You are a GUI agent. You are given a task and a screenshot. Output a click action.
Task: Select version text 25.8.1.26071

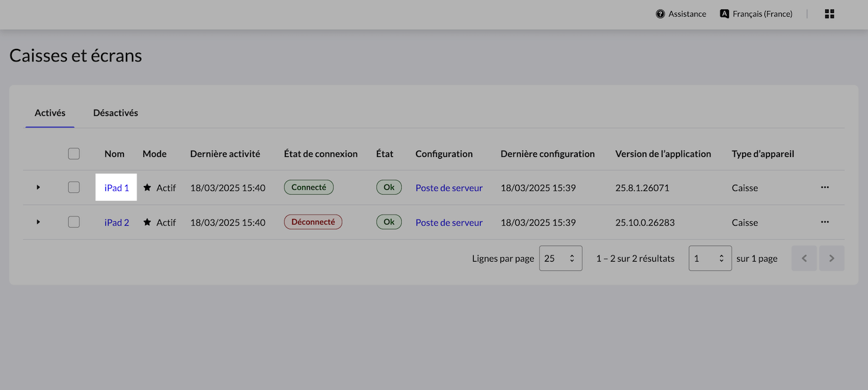[x=642, y=188]
